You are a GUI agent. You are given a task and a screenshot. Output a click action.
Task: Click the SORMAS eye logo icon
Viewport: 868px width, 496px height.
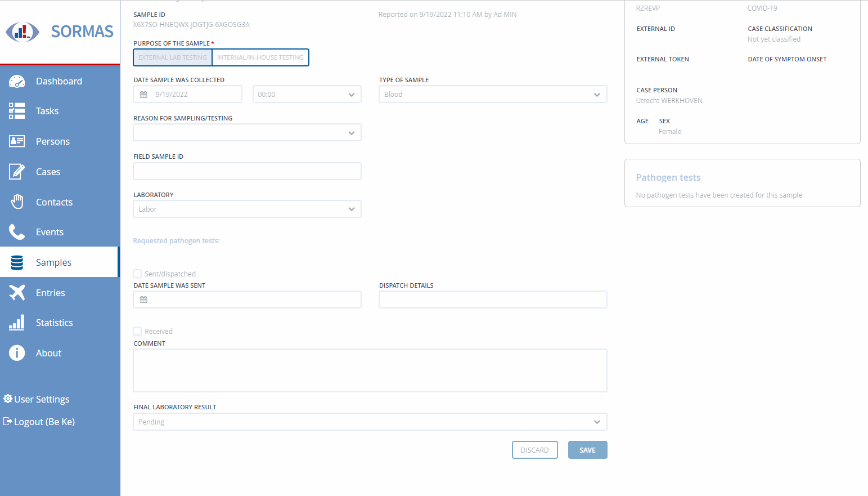[23, 32]
